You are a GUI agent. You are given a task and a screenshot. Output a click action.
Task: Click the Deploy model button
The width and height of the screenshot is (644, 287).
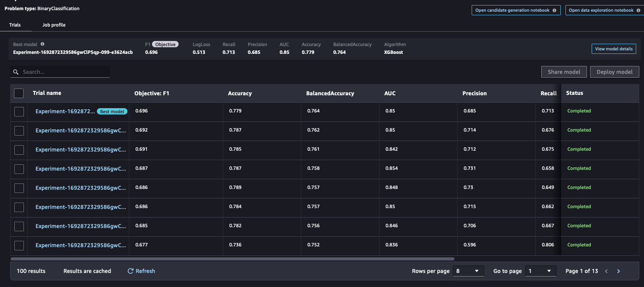[615, 72]
